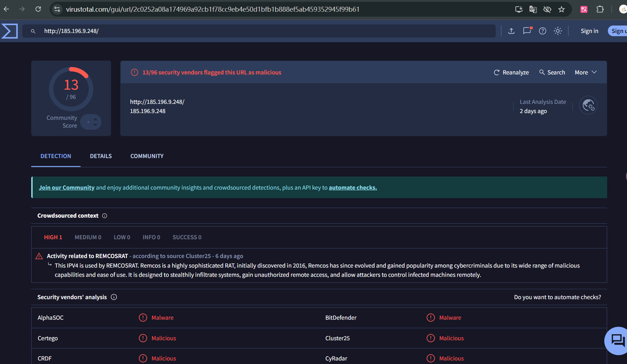Click the community score vote stepper
The height and width of the screenshot is (364, 627).
[91, 122]
